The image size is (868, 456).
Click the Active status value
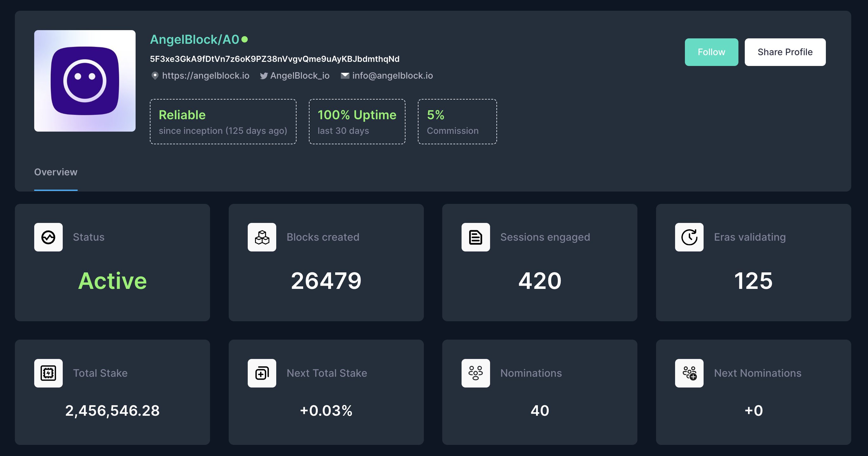(112, 281)
